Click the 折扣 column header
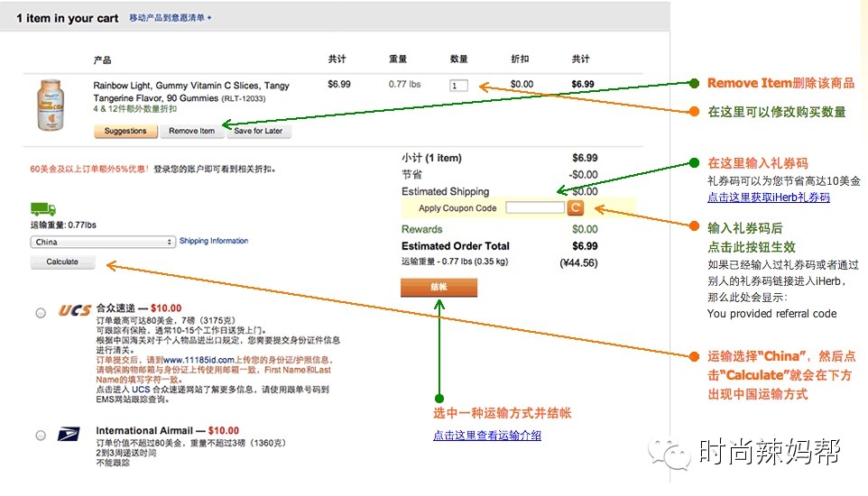Viewport: 868px width, 496px height. pyautogui.click(x=520, y=59)
